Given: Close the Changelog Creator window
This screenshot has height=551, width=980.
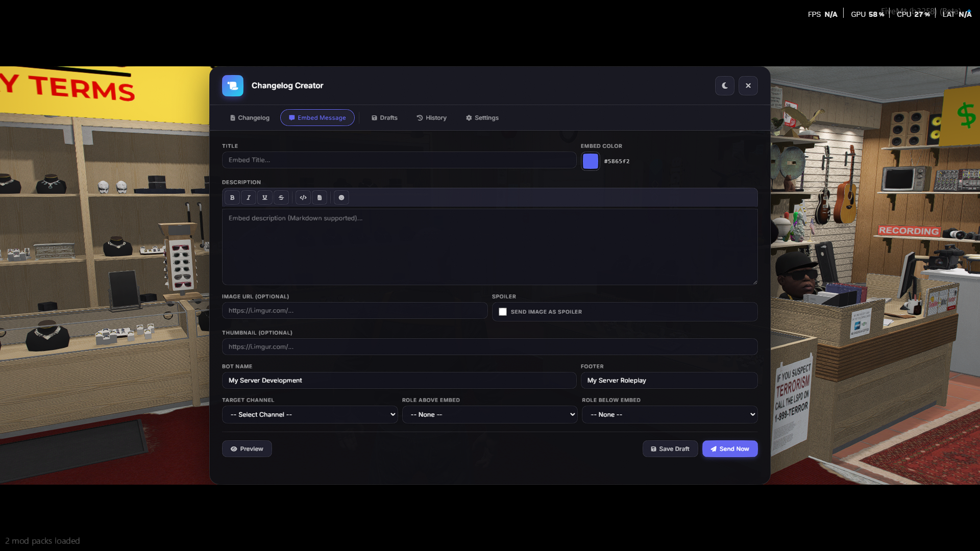Looking at the screenshot, I should (748, 86).
